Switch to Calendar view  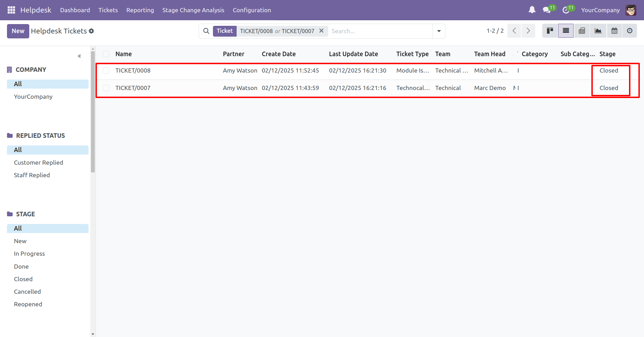pyautogui.click(x=614, y=31)
